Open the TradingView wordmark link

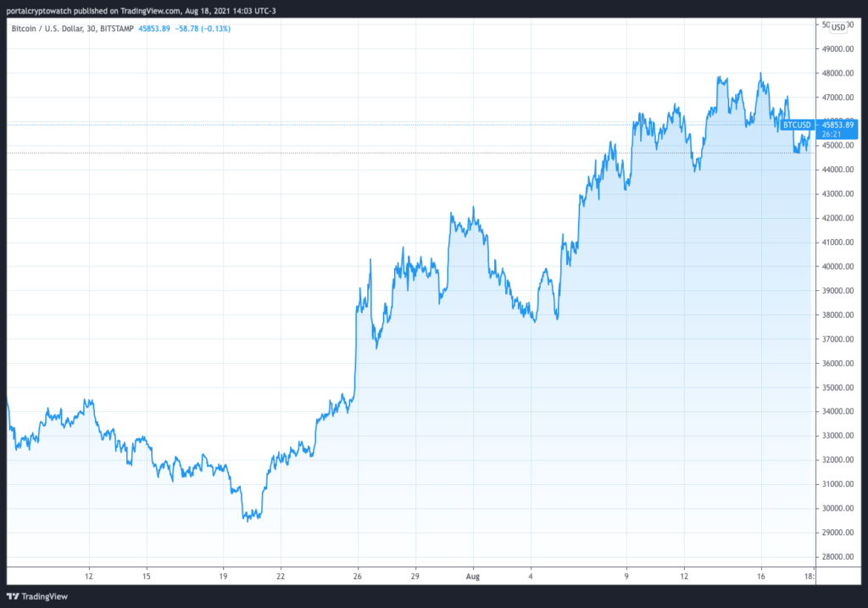(43, 596)
